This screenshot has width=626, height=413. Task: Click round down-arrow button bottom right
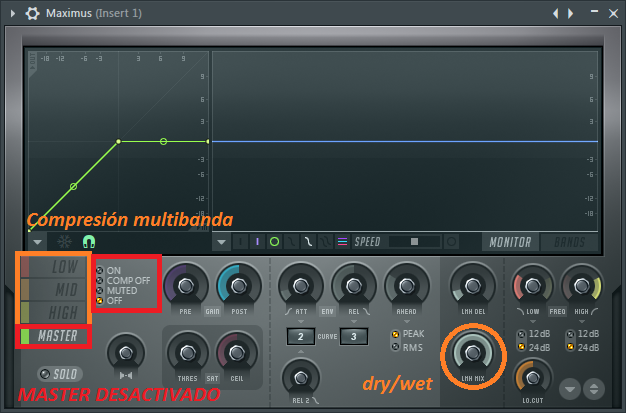click(x=570, y=389)
